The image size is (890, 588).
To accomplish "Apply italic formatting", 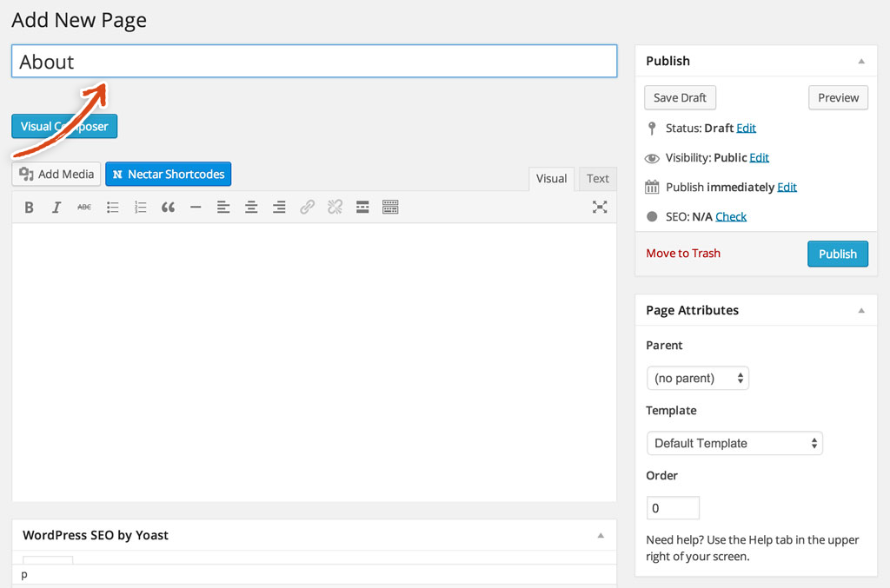I will pyautogui.click(x=56, y=207).
